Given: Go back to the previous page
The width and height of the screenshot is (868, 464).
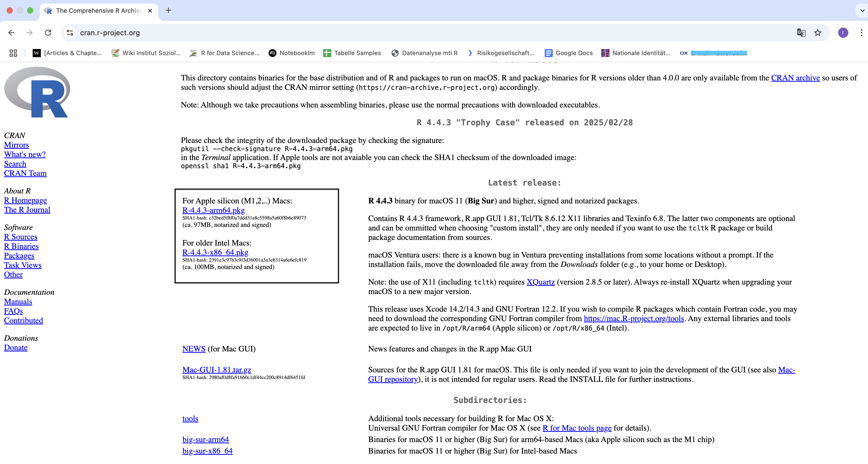Looking at the screenshot, I should pos(11,33).
